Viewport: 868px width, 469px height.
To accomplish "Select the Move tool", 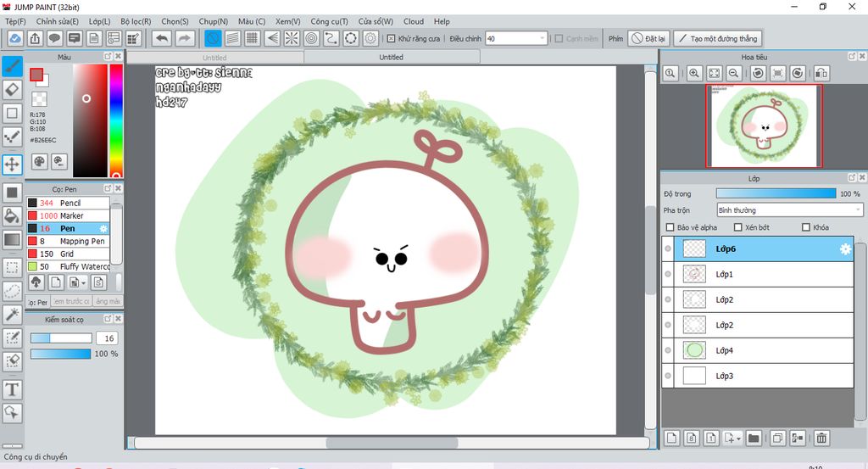I will coord(12,164).
